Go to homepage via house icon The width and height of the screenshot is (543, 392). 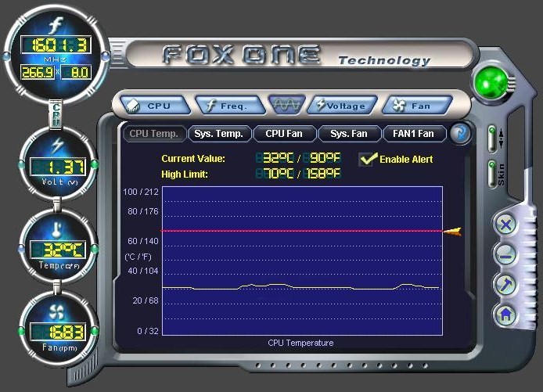pyautogui.click(x=505, y=315)
